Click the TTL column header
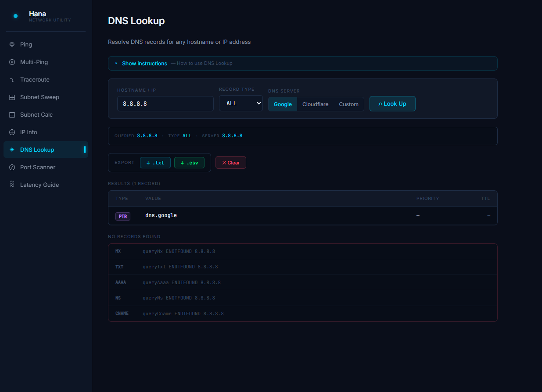The image size is (542, 392). click(x=485, y=199)
